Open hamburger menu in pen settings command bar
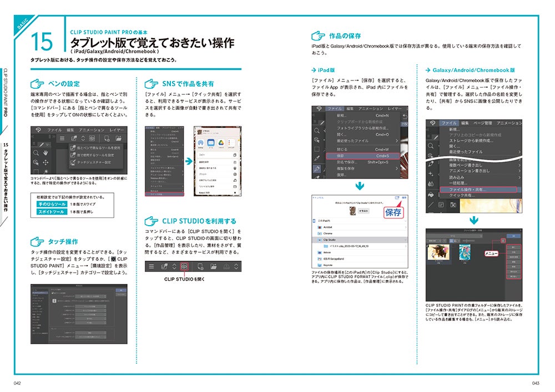This screenshot has height=392, width=555. 62,139
